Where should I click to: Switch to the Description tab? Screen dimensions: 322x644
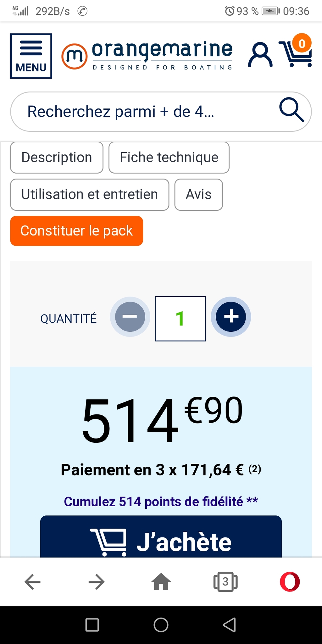[x=57, y=158]
